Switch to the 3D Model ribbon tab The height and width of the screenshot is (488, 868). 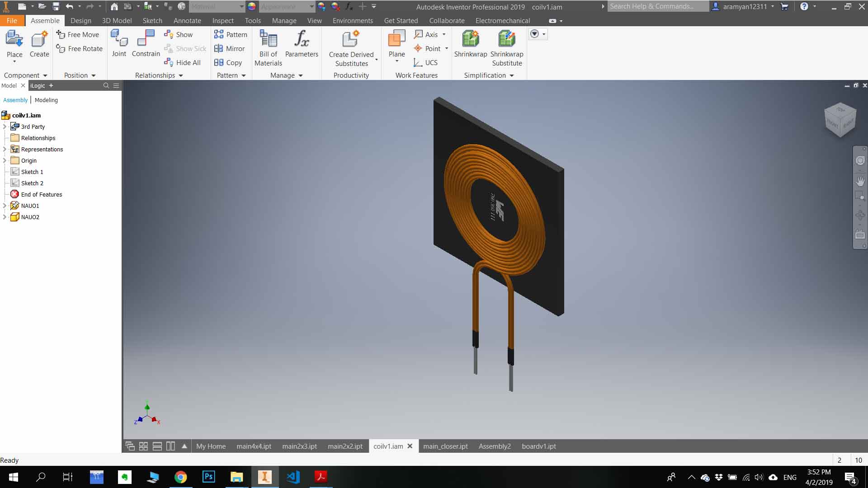[x=117, y=21]
